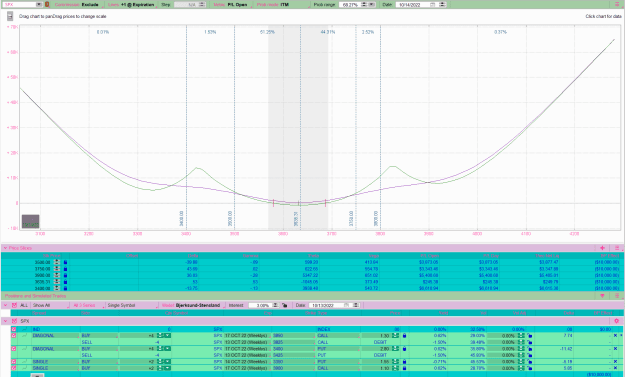This screenshot has width=625, height=377.
Task: Toggle checkbox for the DIAGONAL CALL row
Action: [x=14, y=336]
